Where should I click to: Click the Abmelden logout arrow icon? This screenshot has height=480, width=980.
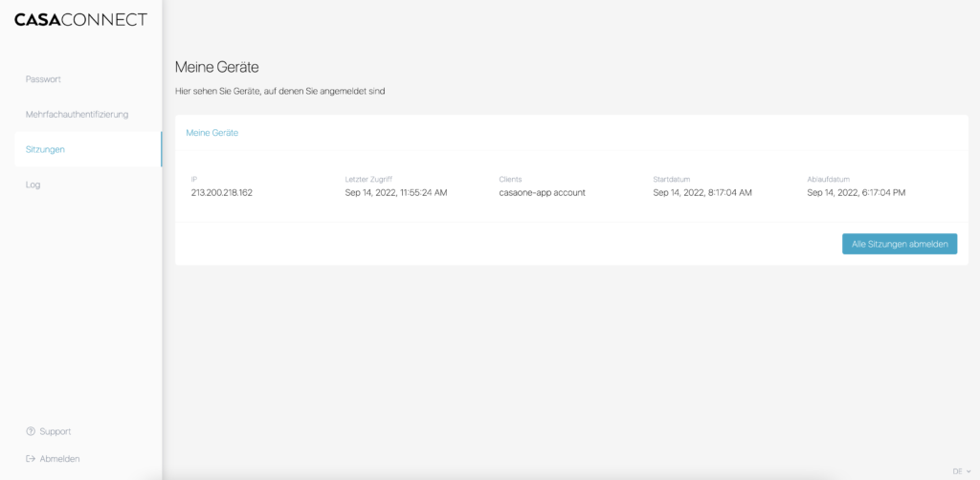[x=31, y=459]
